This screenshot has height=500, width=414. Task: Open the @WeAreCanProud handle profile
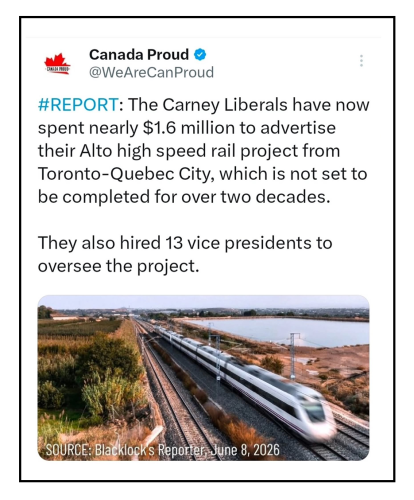pos(151,72)
